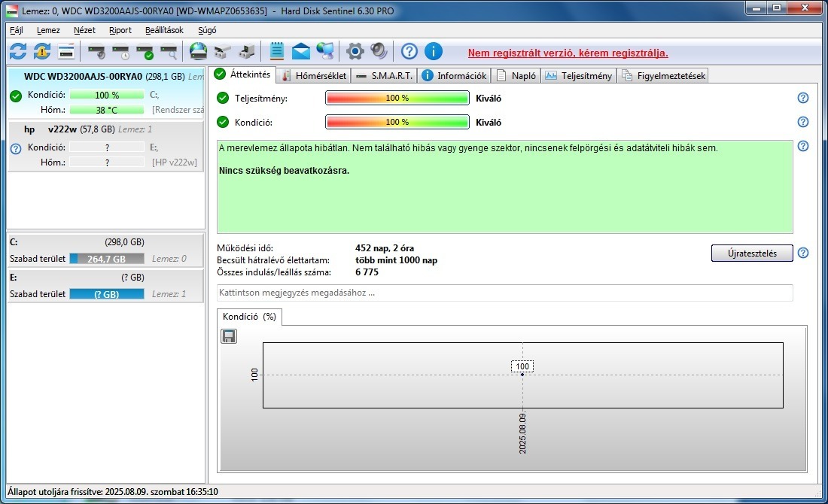Click the speaker sound toolbar icon
The image size is (828, 504).
pos(379,51)
